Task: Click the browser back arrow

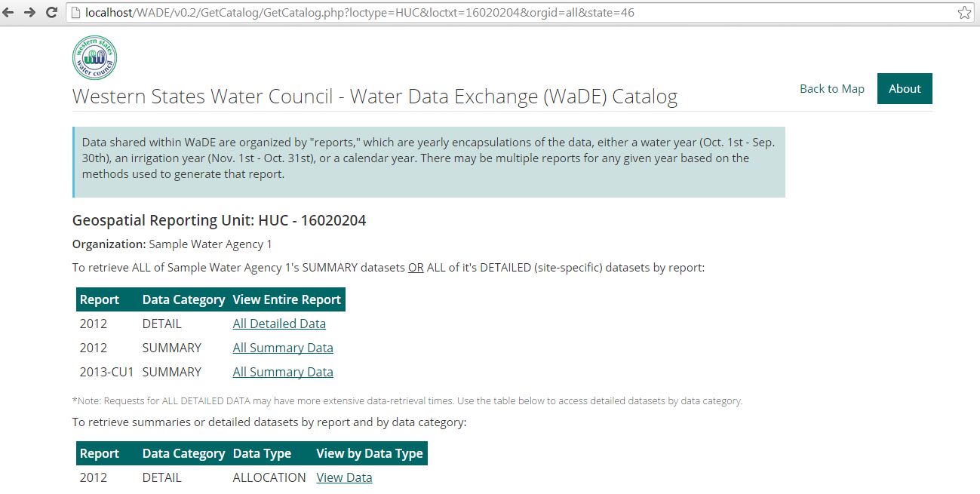Action: [x=9, y=13]
